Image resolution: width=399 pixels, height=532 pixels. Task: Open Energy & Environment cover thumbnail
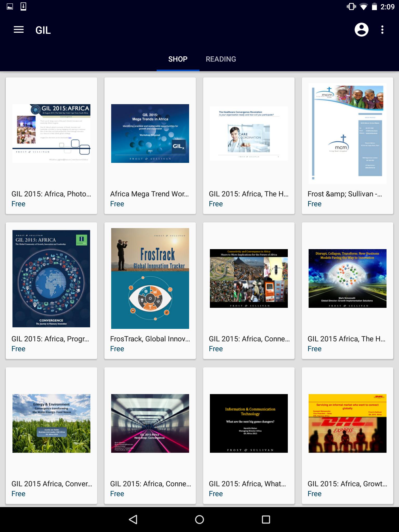tap(51, 423)
